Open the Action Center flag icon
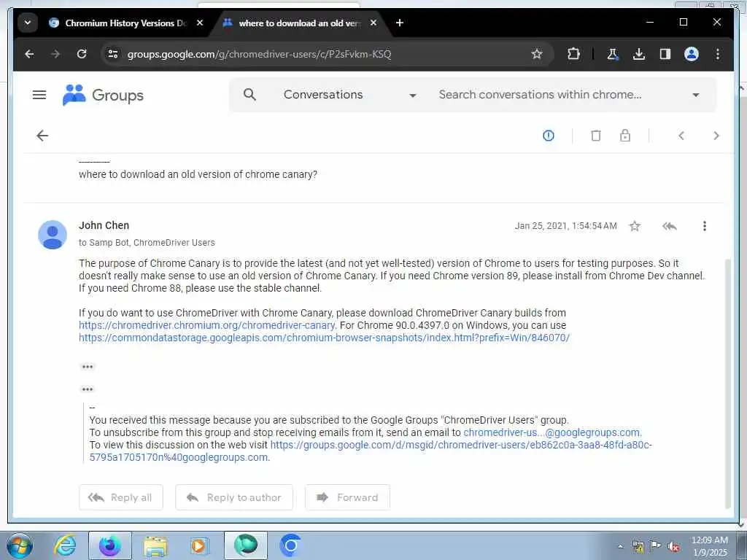The width and height of the screenshot is (747, 560). [656, 547]
